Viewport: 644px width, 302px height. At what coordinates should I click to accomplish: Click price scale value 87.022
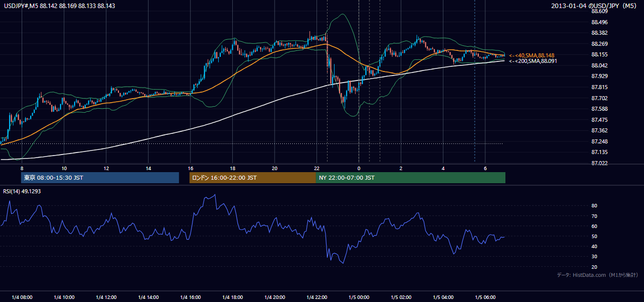(x=599, y=163)
